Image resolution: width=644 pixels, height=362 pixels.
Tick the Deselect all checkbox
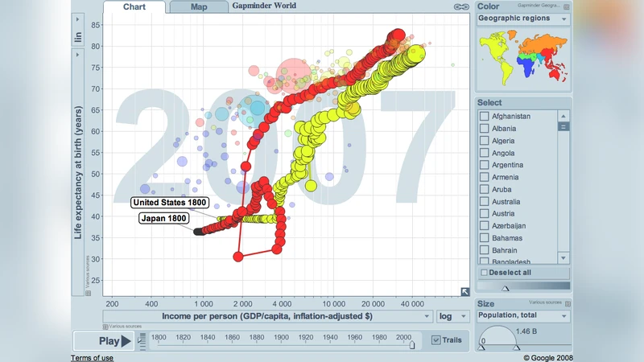[x=484, y=273]
